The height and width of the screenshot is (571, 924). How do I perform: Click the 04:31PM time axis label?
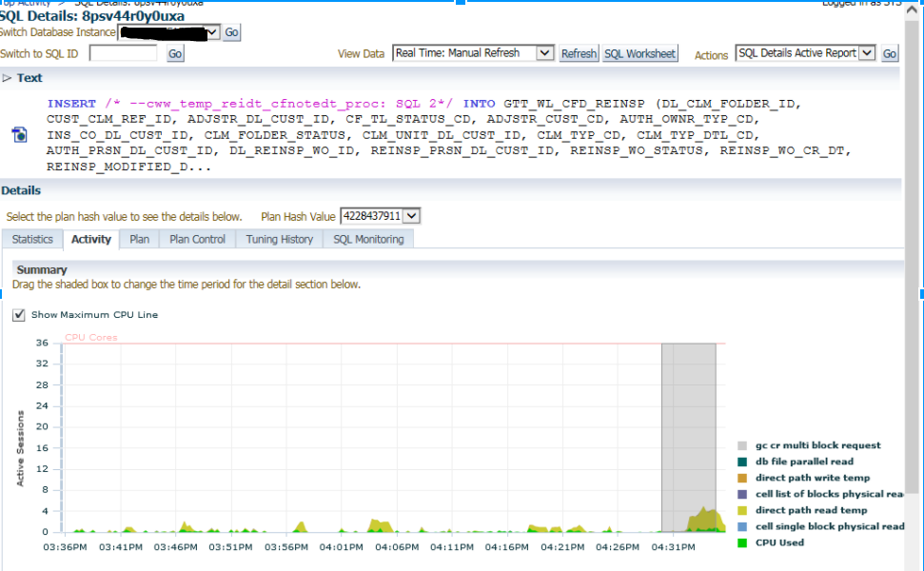673,547
